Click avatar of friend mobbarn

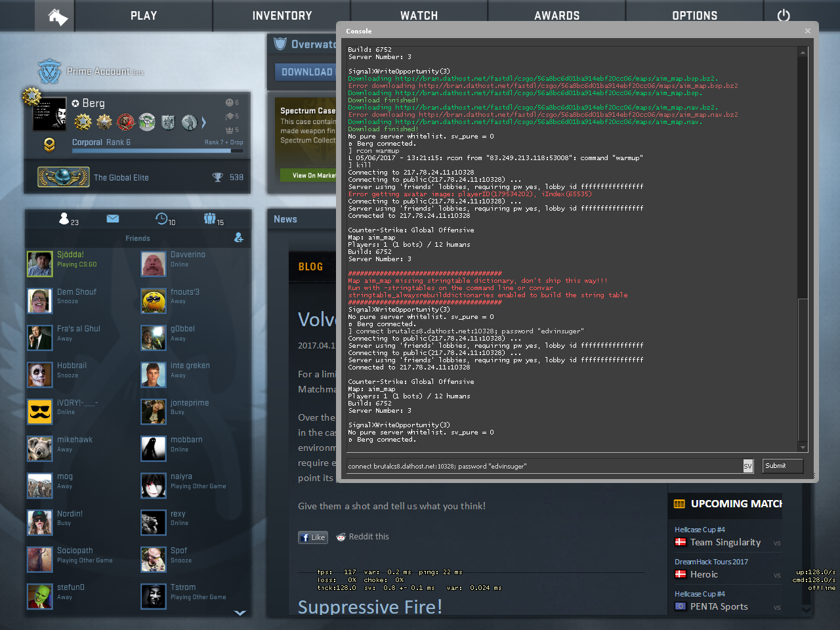tap(154, 448)
